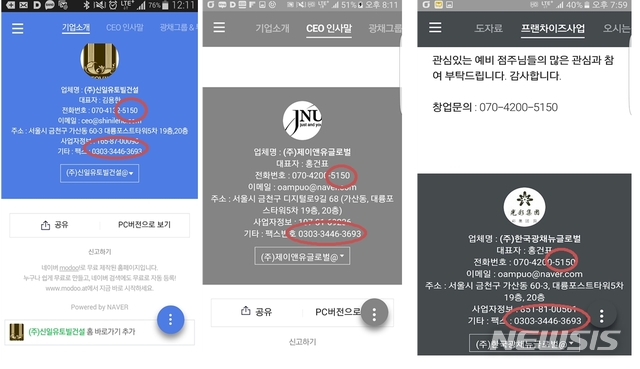Viewport: 640px width, 369px height.
Task: Open hamburger menu in blue left screen
Action: point(18,28)
